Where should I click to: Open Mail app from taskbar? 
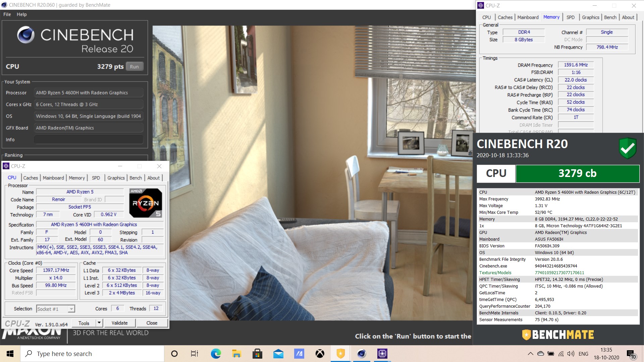click(278, 354)
